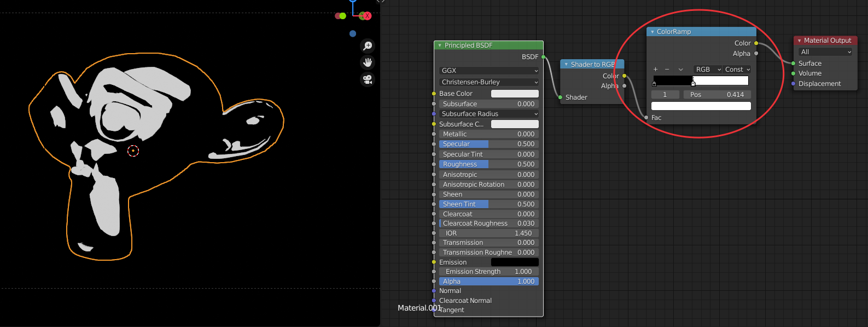Image resolution: width=868 pixels, height=327 pixels.
Task: Expand the Subsurface Radius dropdown
Action: (489, 114)
